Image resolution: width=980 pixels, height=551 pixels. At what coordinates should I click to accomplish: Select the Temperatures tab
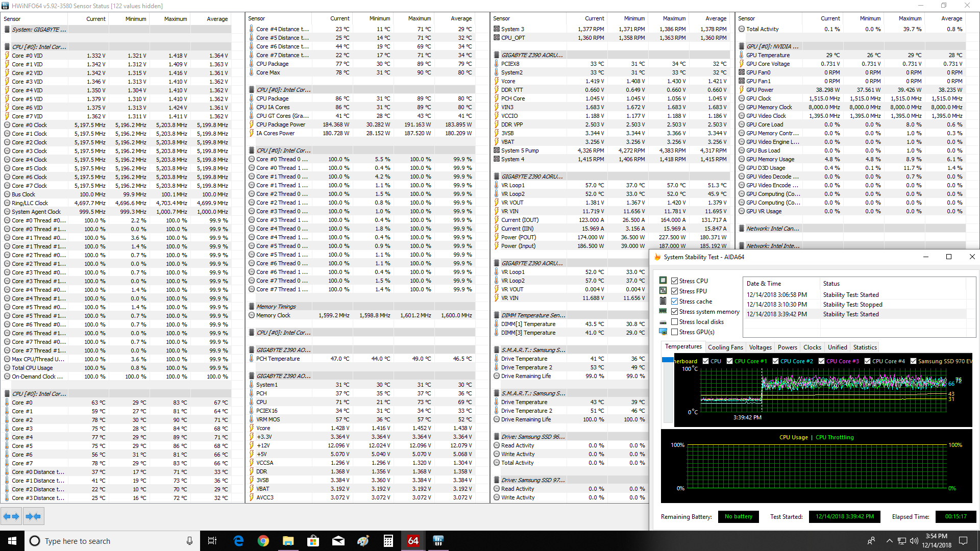point(683,347)
